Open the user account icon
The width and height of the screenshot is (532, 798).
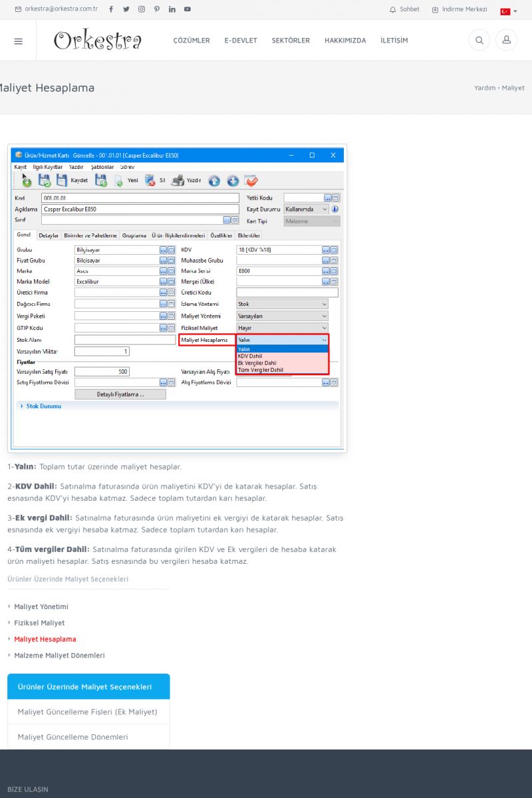point(506,41)
